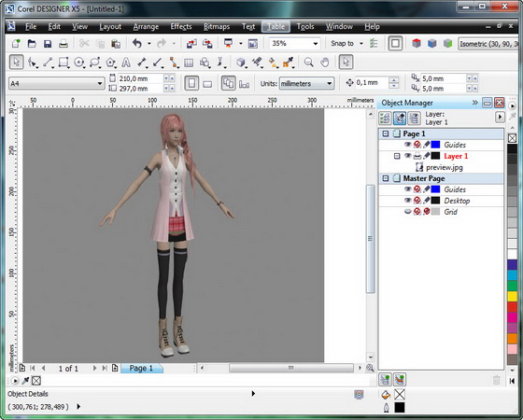The image size is (523, 420).
Task: Select the Zoom magnifier tool
Action: click(x=308, y=62)
